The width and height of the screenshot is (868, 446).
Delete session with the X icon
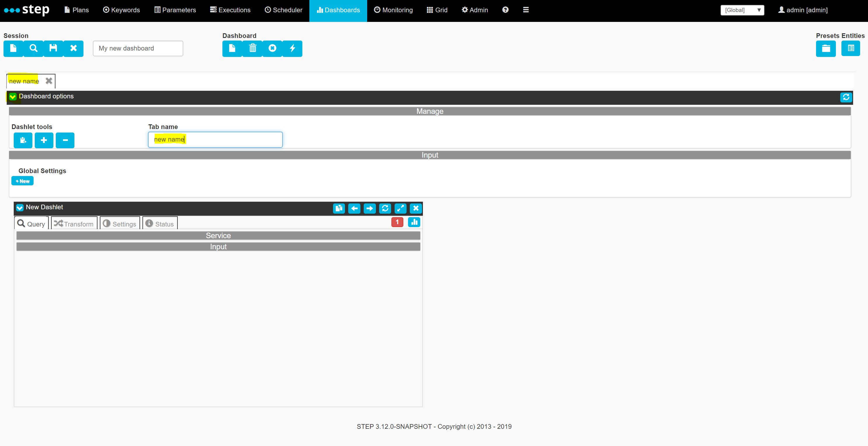click(74, 48)
